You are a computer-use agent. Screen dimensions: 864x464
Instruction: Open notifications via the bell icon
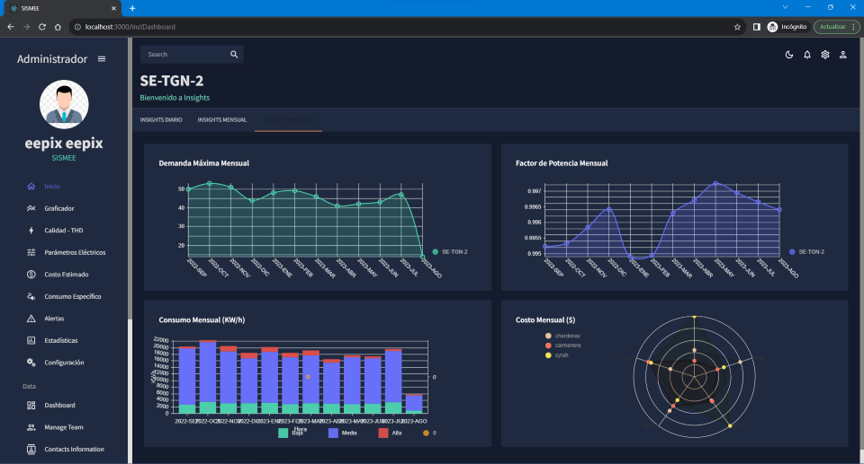tap(807, 55)
